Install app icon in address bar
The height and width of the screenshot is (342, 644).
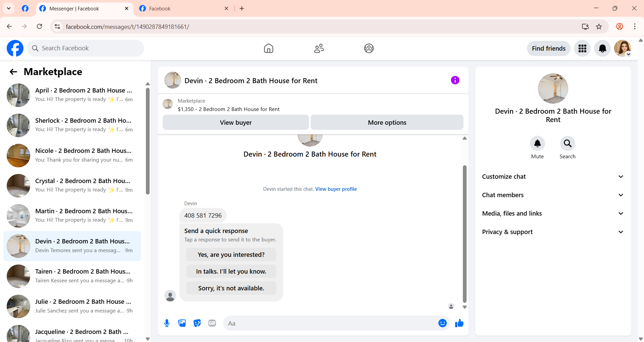tap(585, 26)
